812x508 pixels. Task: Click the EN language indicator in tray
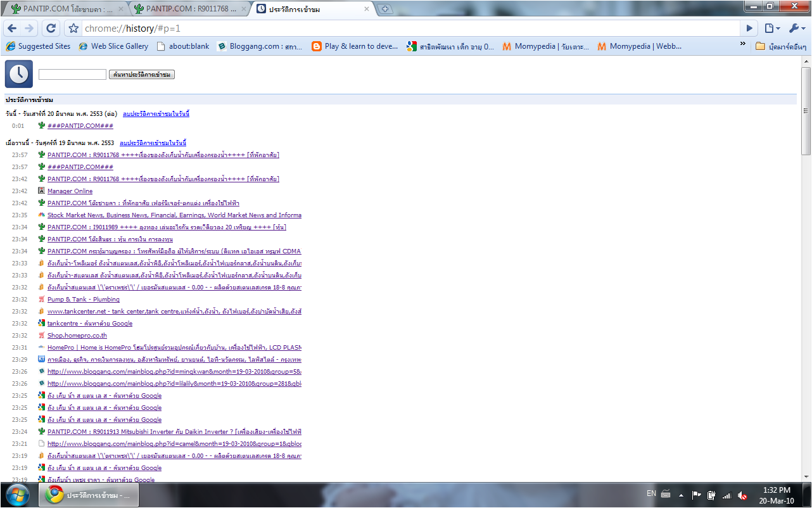651,493
